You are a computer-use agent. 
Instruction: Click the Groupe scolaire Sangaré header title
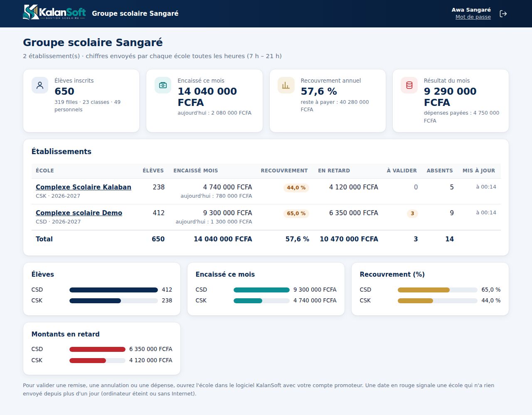pos(135,13)
